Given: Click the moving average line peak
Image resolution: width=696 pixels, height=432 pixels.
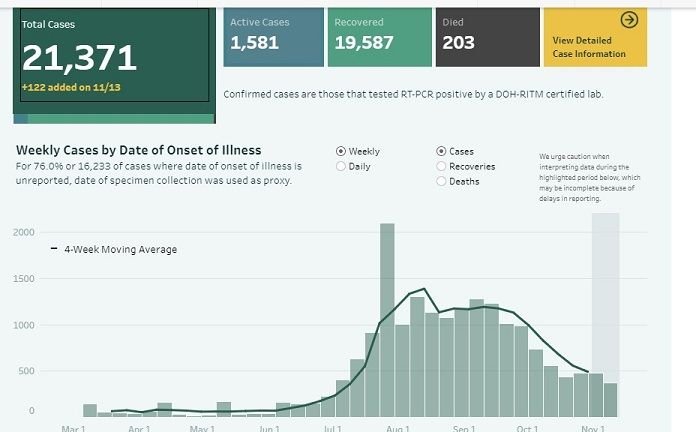Looking at the screenshot, I should coord(424,289).
